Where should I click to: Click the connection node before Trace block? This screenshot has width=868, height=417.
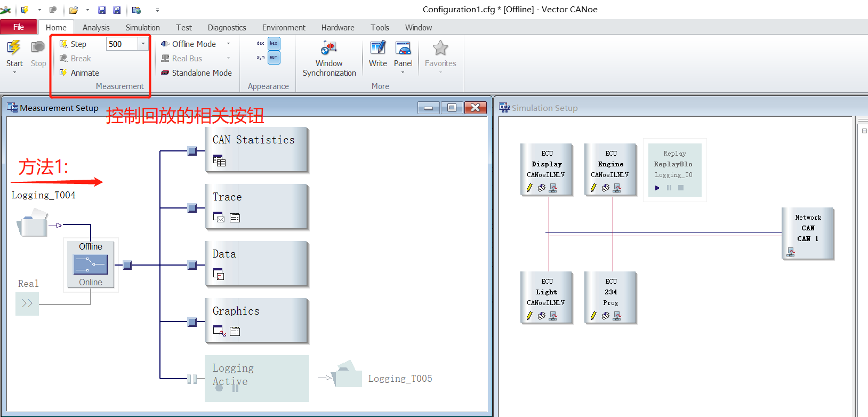tap(192, 208)
